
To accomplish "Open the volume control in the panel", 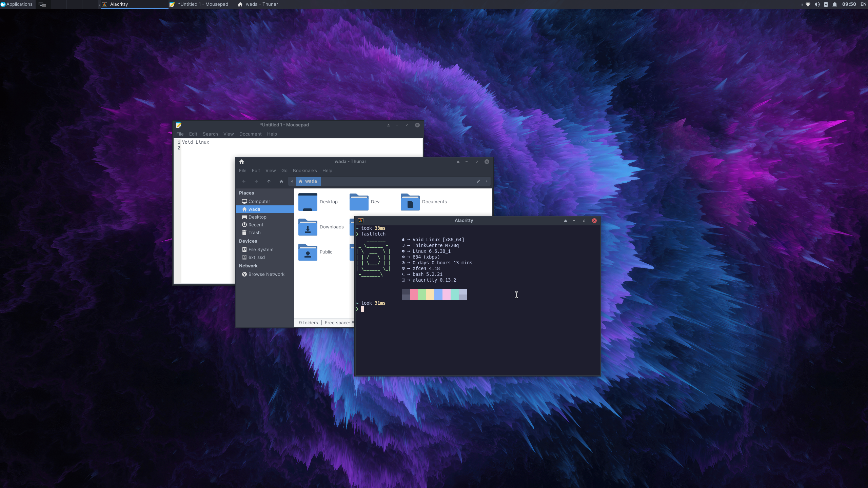I will tap(817, 4).
